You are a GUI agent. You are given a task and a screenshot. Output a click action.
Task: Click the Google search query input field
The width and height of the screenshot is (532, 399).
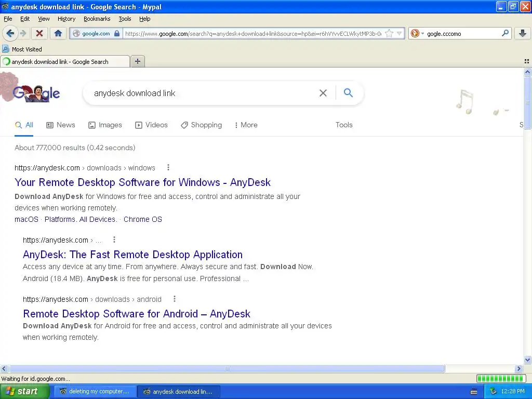(204, 93)
